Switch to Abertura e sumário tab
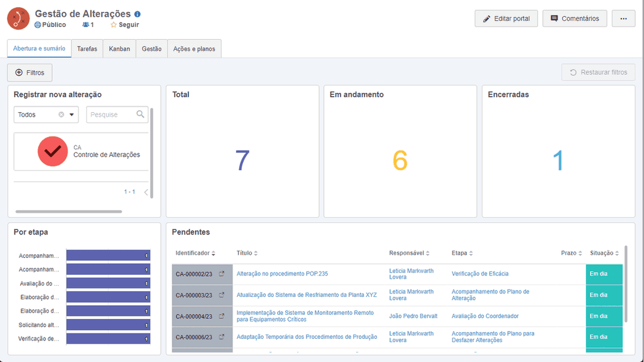The height and width of the screenshot is (362, 644). click(39, 48)
